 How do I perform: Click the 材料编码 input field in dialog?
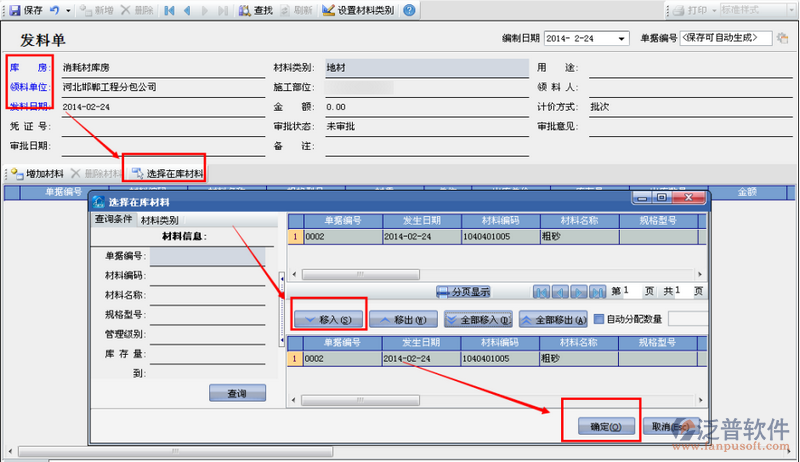click(x=207, y=275)
